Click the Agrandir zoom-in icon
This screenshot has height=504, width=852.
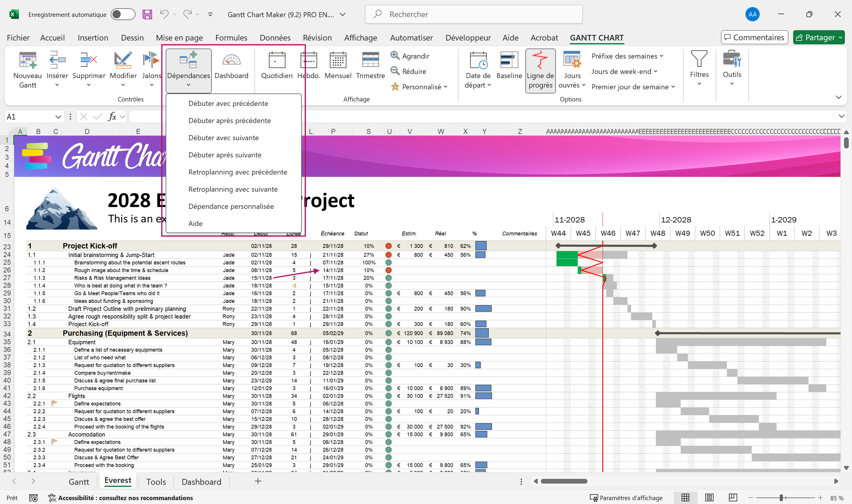point(395,55)
